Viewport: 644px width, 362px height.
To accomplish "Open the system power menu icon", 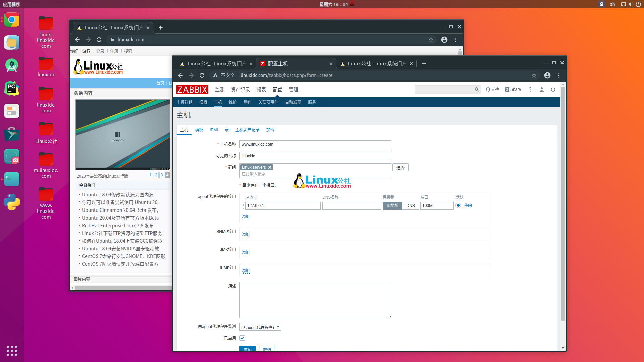I will point(638,4).
